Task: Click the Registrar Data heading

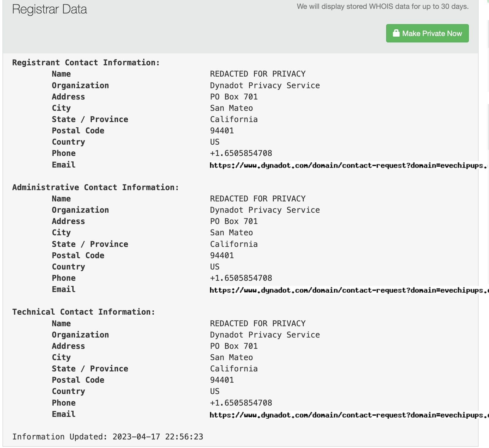Action: 49,9
